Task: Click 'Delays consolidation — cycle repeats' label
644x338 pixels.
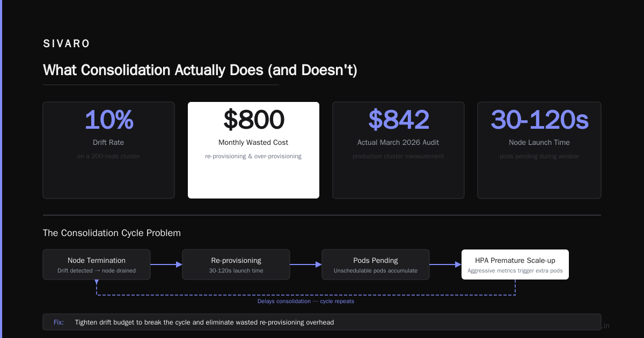Action: (306, 301)
